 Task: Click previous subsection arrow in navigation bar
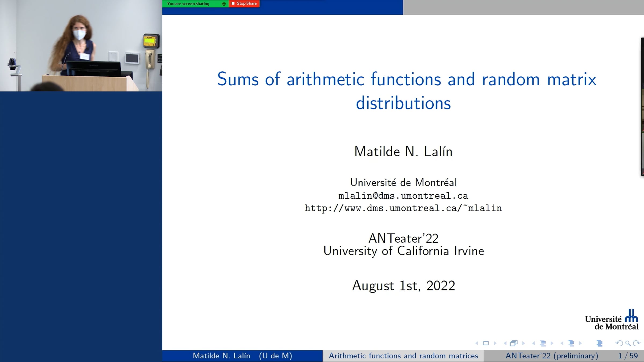pos(534,343)
